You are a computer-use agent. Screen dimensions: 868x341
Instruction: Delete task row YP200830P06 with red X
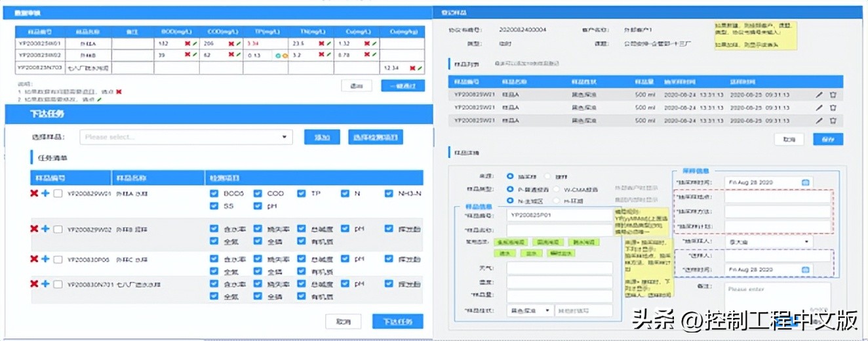coord(34,259)
